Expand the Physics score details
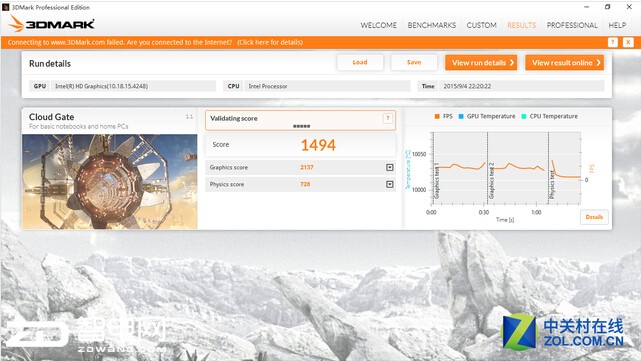This screenshot has height=361, width=641. click(390, 184)
